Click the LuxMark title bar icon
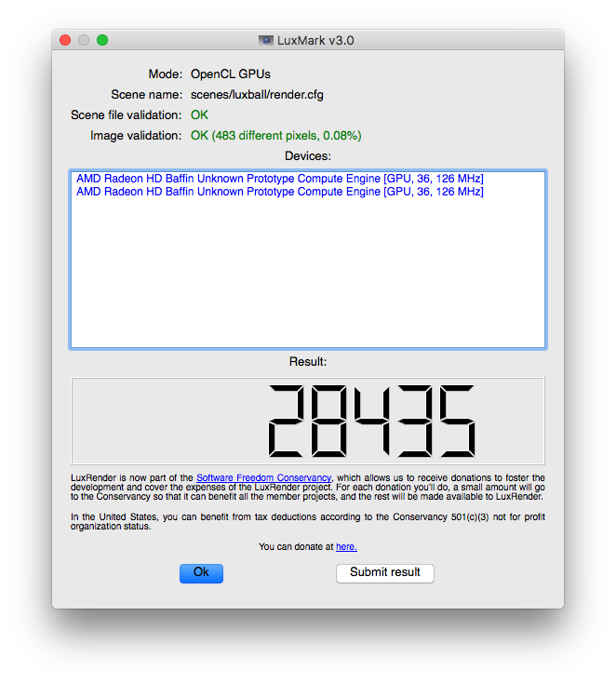616x683 pixels. click(x=266, y=41)
